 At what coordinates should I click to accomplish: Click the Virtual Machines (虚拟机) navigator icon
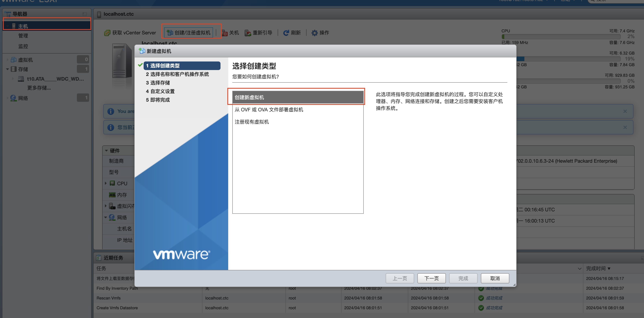14,60
